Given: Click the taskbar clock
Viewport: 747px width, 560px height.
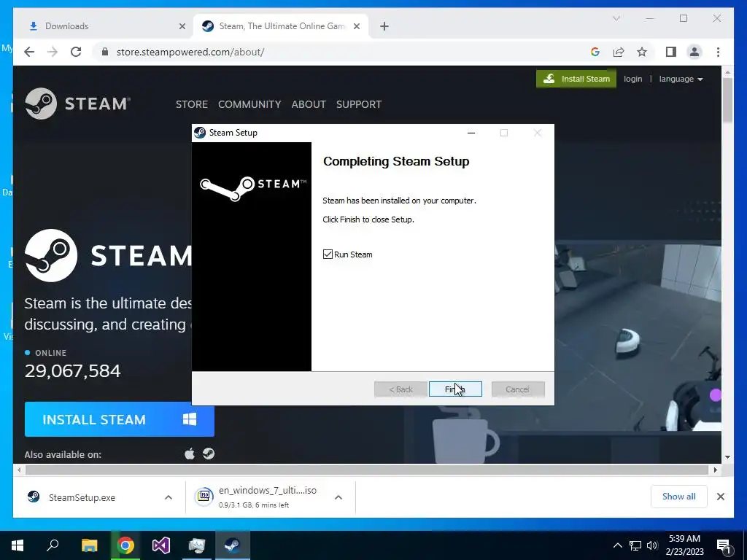Looking at the screenshot, I should click(684, 545).
